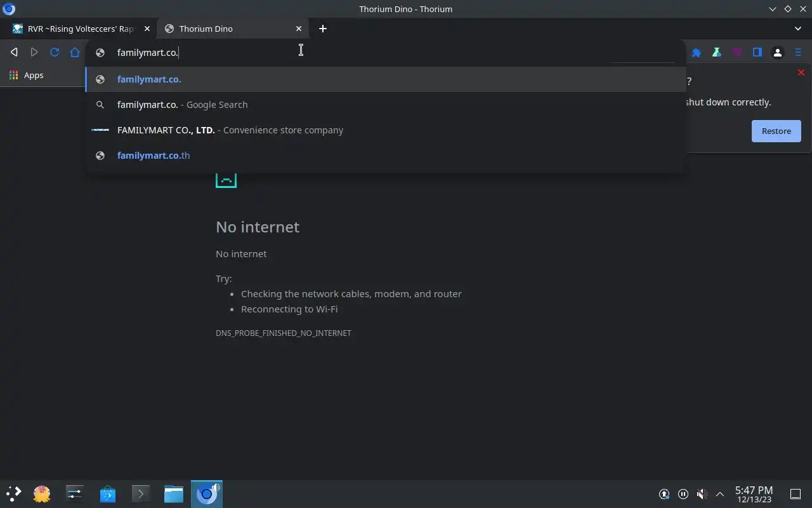The image size is (812, 508).
Task: Switch to the RVR Rising Volteccers tab
Action: tap(79, 29)
